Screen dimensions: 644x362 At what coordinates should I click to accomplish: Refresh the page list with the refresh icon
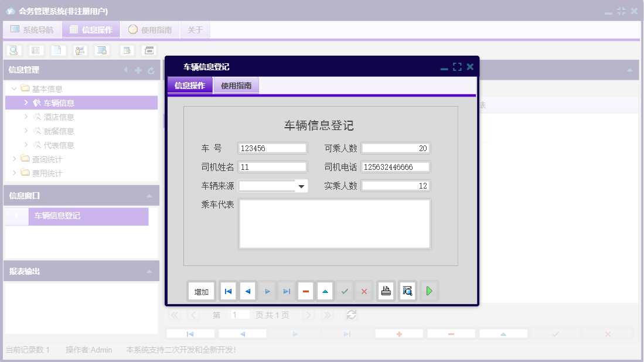(x=351, y=315)
